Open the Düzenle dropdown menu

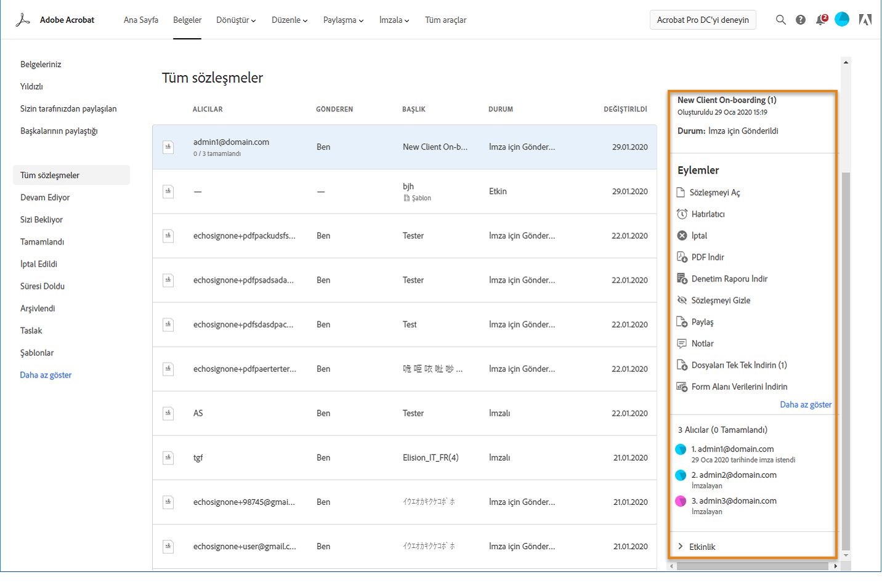289,20
